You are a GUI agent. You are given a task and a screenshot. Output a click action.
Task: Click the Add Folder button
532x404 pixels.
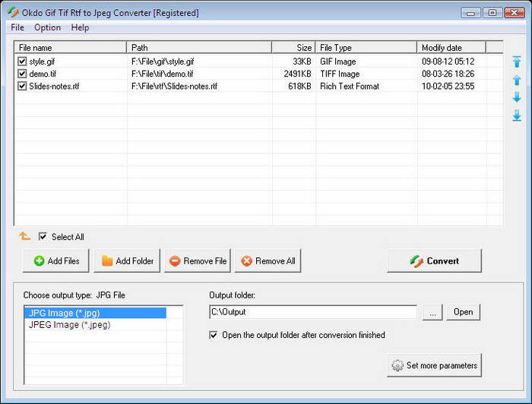point(127,260)
